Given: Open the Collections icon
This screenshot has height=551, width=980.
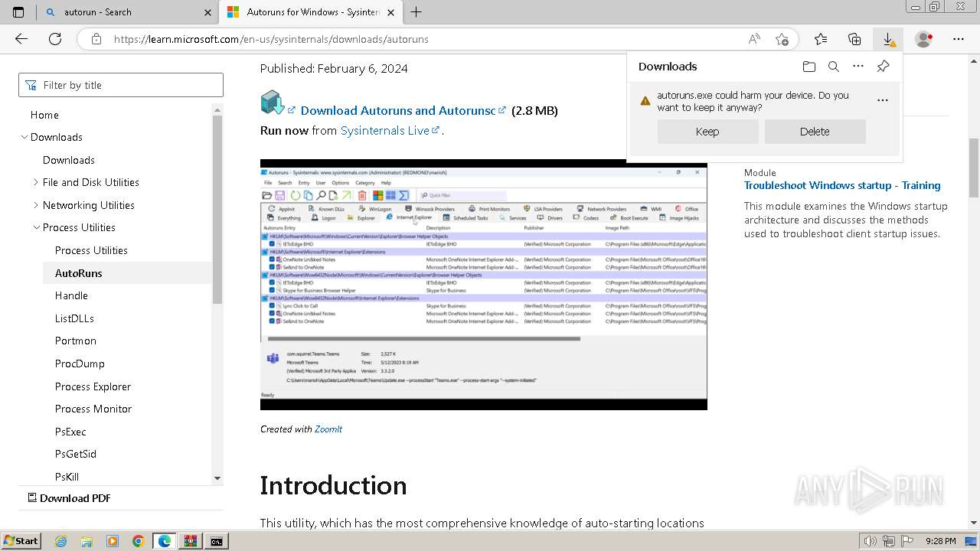Looking at the screenshot, I should coord(854,39).
